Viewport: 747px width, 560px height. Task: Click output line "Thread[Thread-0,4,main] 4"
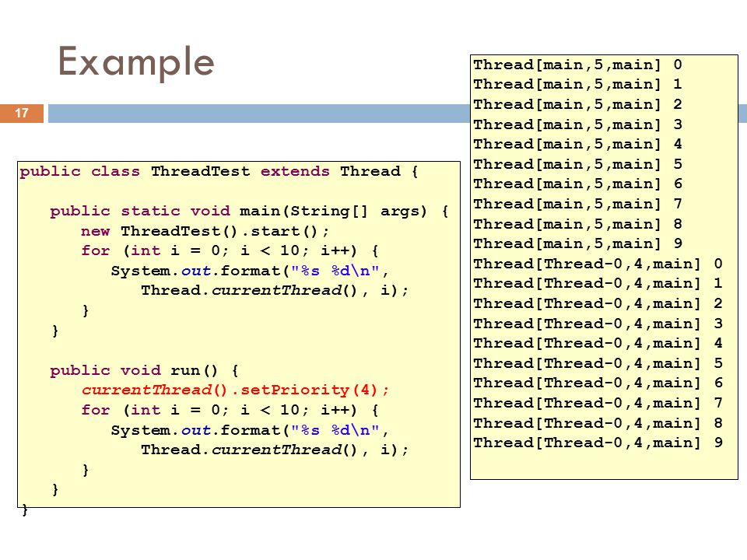(598, 343)
